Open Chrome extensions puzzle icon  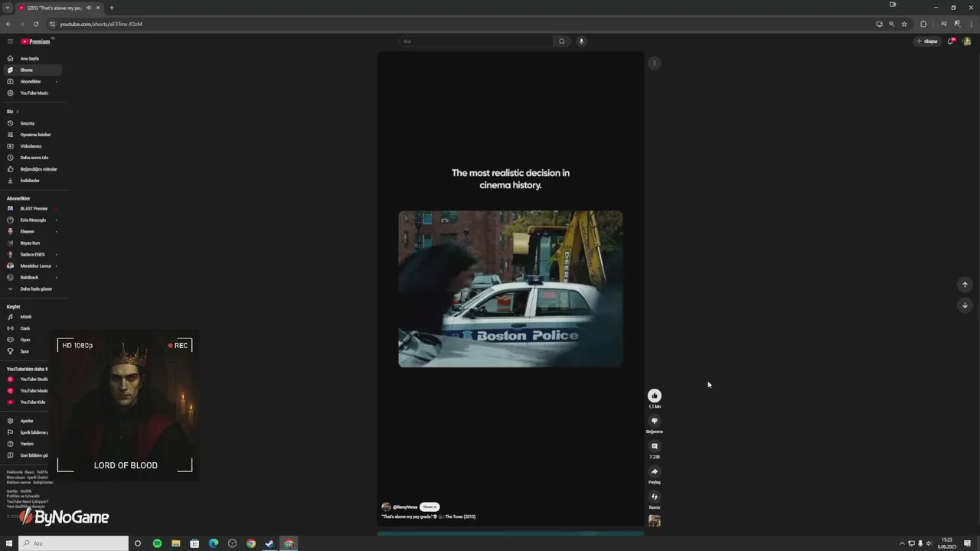923,24
